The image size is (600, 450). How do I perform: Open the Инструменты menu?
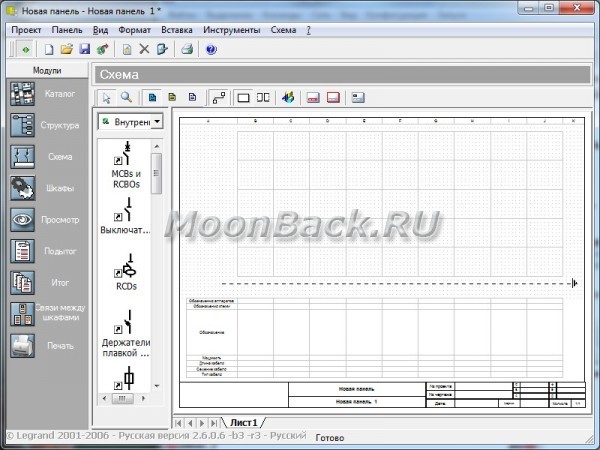click(x=232, y=30)
